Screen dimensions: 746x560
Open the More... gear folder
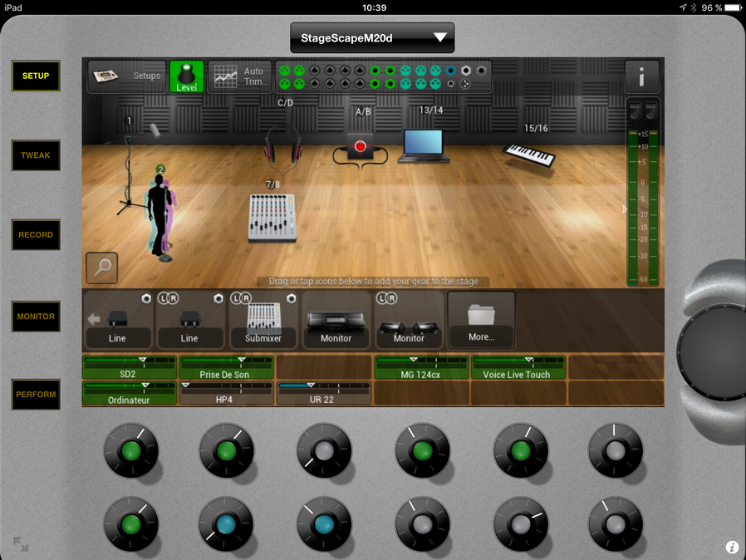481,320
